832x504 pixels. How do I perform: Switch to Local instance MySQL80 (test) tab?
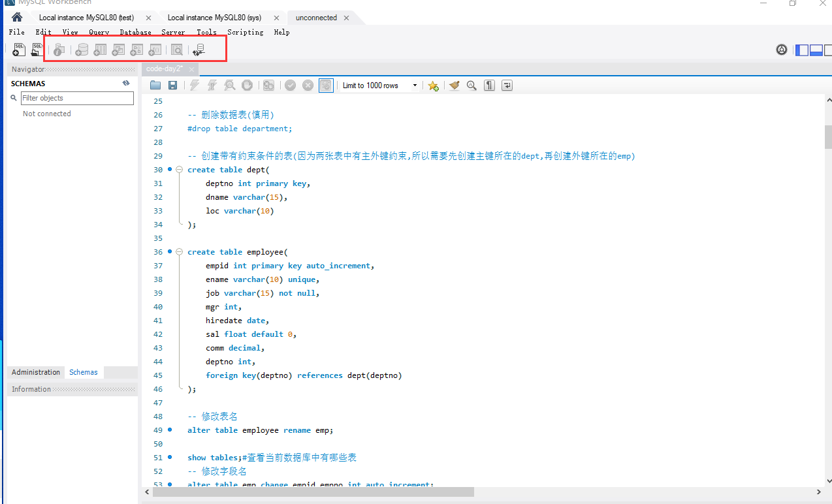pos(86,18)
